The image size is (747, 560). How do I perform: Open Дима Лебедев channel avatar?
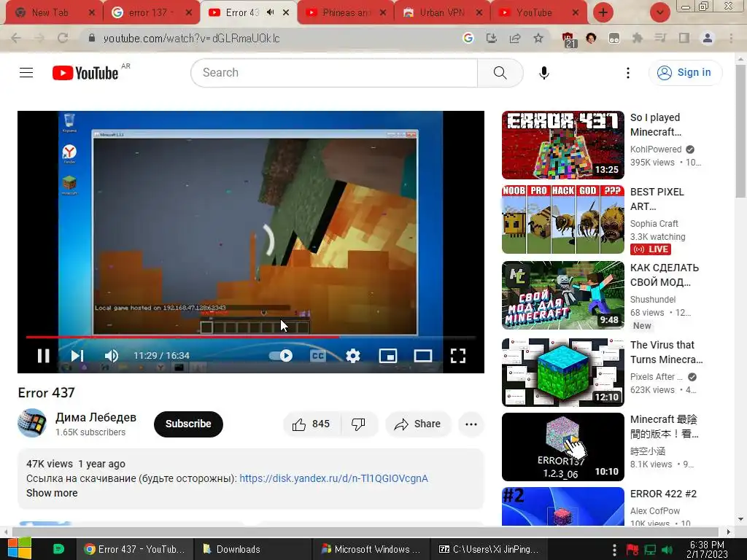(x=32, y=423)
